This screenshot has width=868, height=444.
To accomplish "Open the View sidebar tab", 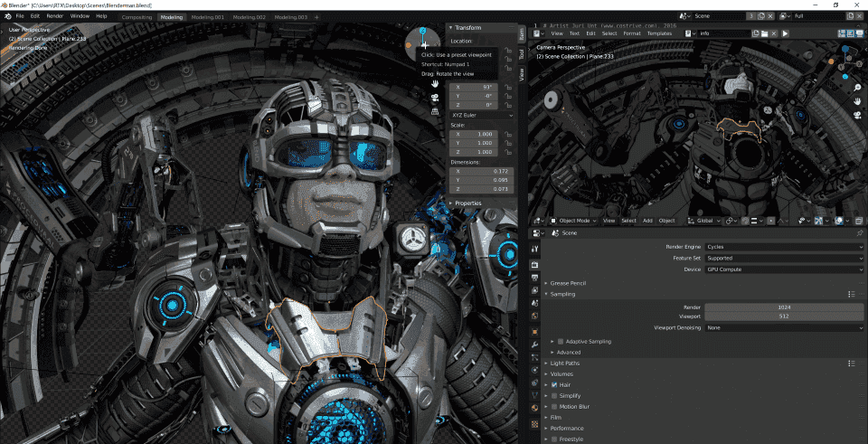I will [x=522, y=74].
